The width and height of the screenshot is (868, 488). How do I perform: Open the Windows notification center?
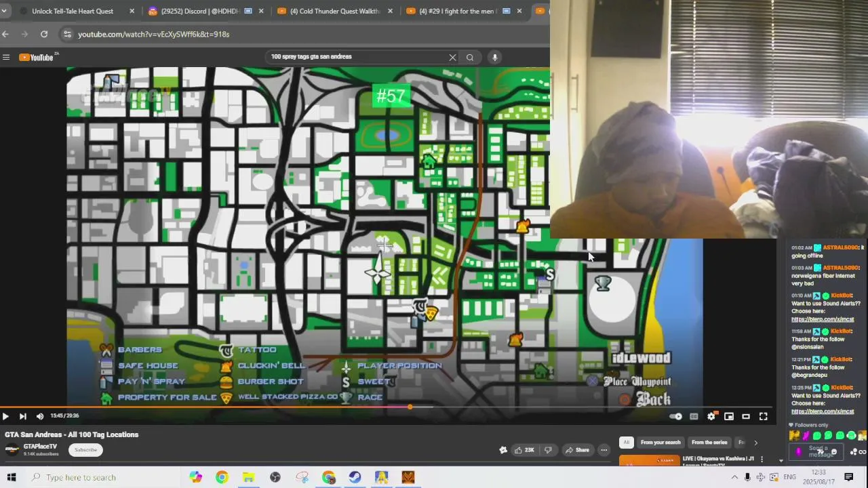pos(848,477)
